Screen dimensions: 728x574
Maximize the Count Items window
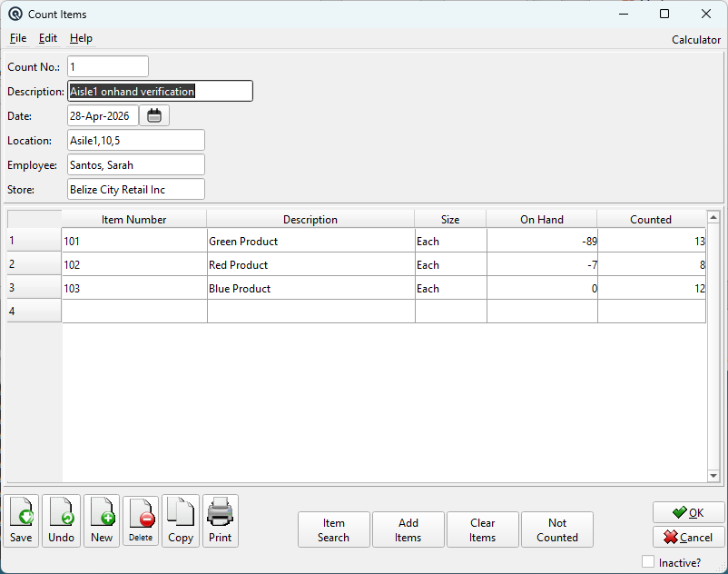tap(664, 14)
